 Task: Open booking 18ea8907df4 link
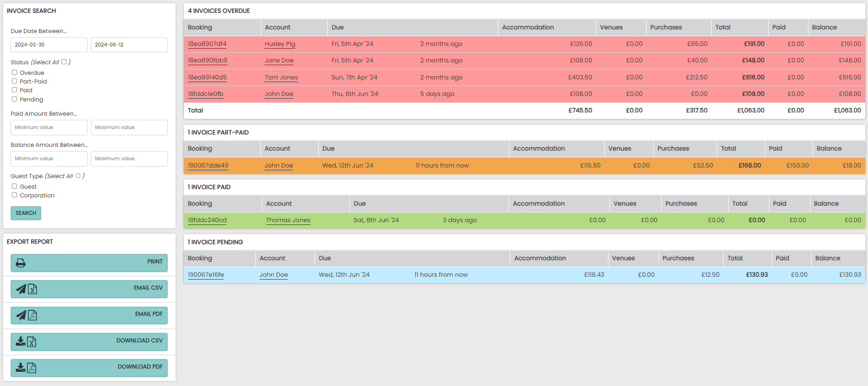click(207, 44)
